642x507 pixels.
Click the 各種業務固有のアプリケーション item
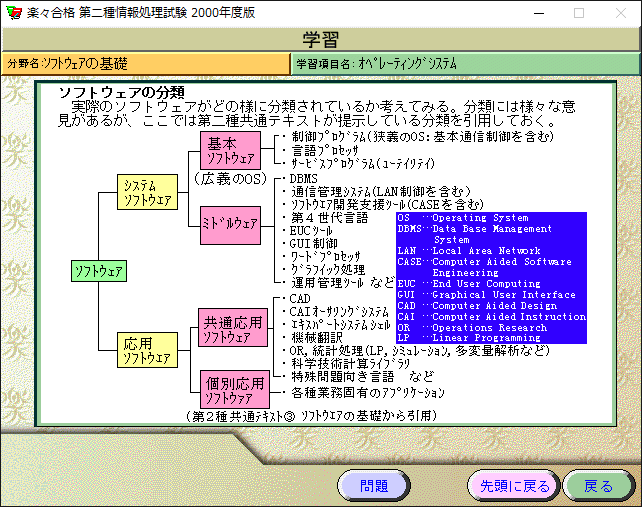pos(368,393)
